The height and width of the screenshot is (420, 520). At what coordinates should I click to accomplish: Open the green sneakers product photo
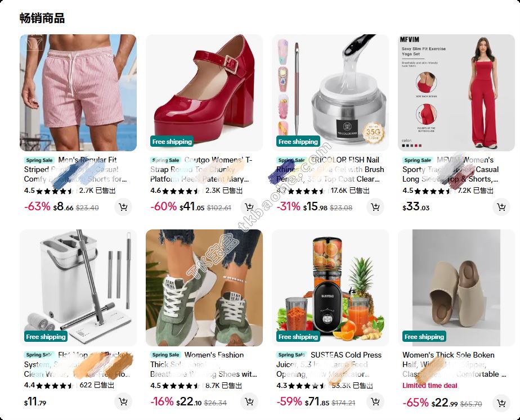click(204, 288)
